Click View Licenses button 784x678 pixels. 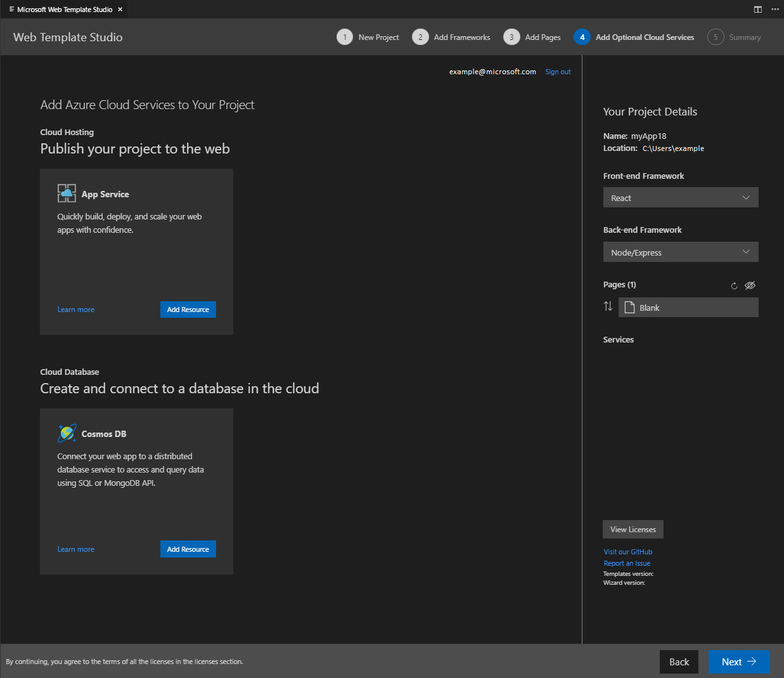[x=633, y=529]
